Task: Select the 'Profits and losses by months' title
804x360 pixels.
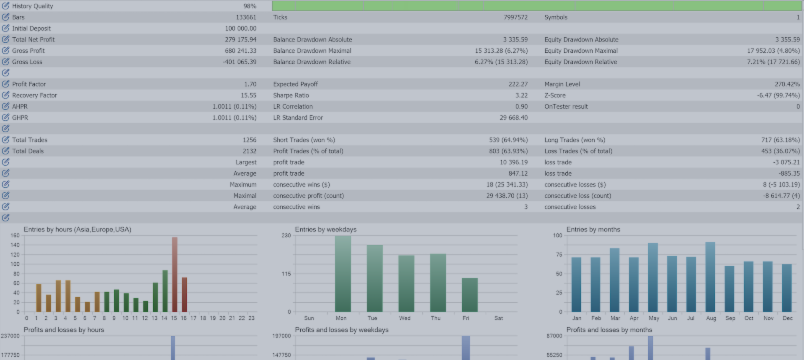Action: pos(609,330)
